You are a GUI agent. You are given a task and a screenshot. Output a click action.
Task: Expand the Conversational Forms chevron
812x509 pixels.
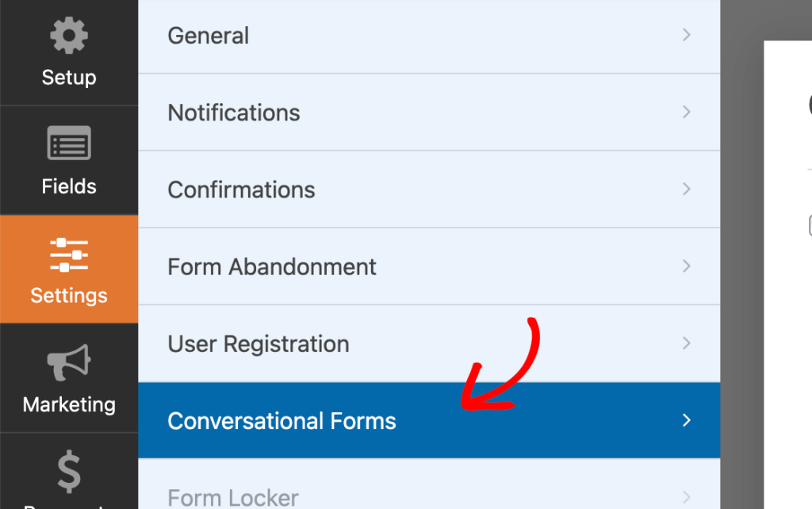pos(685,421)
